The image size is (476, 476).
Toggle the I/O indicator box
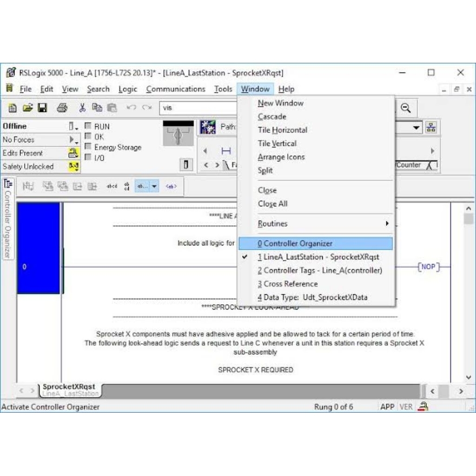pyautogui.click(x=88, y=157)
